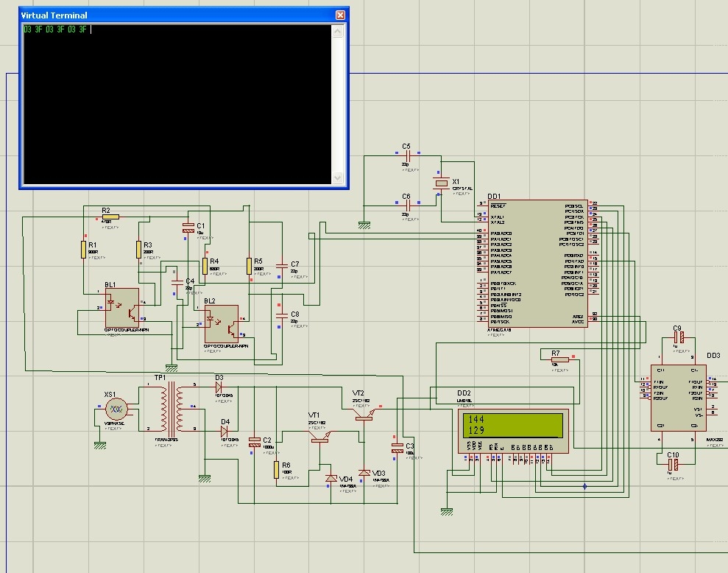Viewport: 728px width, 573px height.
Task: Click the Virtual Terminal scroll down arrow
Action: click(x=338, y=177)
